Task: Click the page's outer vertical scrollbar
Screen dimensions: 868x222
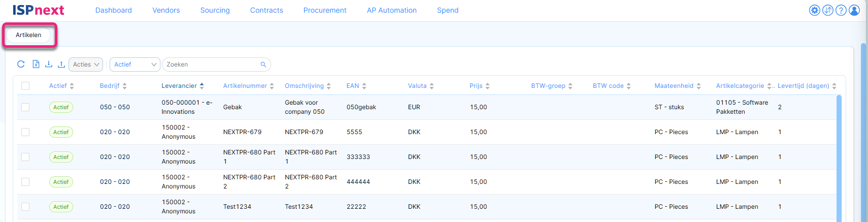Action: click(x=863, y=132)
